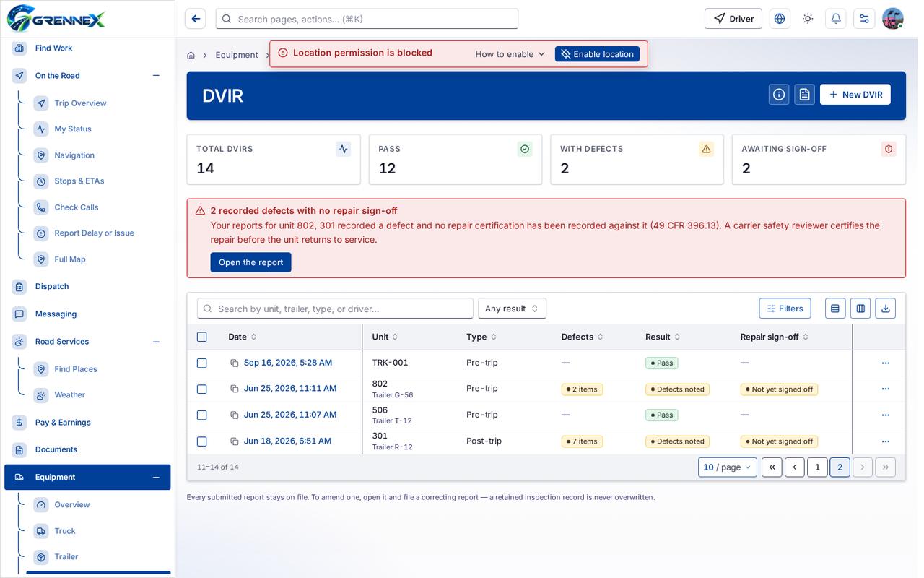Screen dimensions: 924x578
Task: Open the Any result filter dropdown
Action: click(512, 309)
